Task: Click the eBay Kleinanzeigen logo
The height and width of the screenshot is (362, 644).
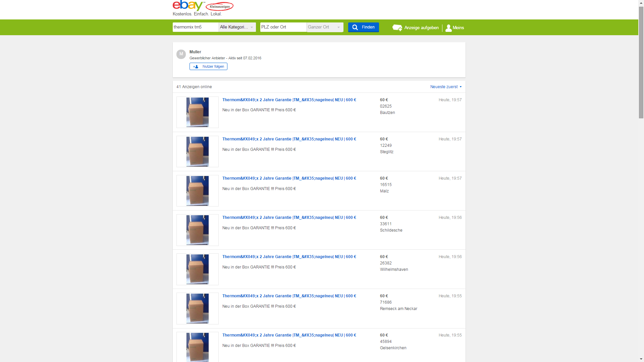Action: click(203, 6)
